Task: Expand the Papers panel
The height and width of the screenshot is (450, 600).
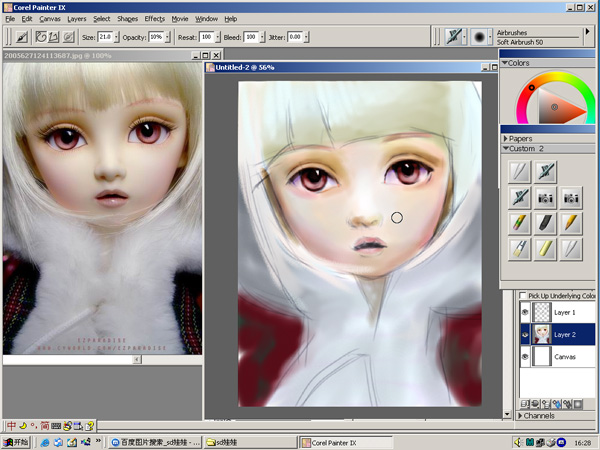Action: pos(505,139)
